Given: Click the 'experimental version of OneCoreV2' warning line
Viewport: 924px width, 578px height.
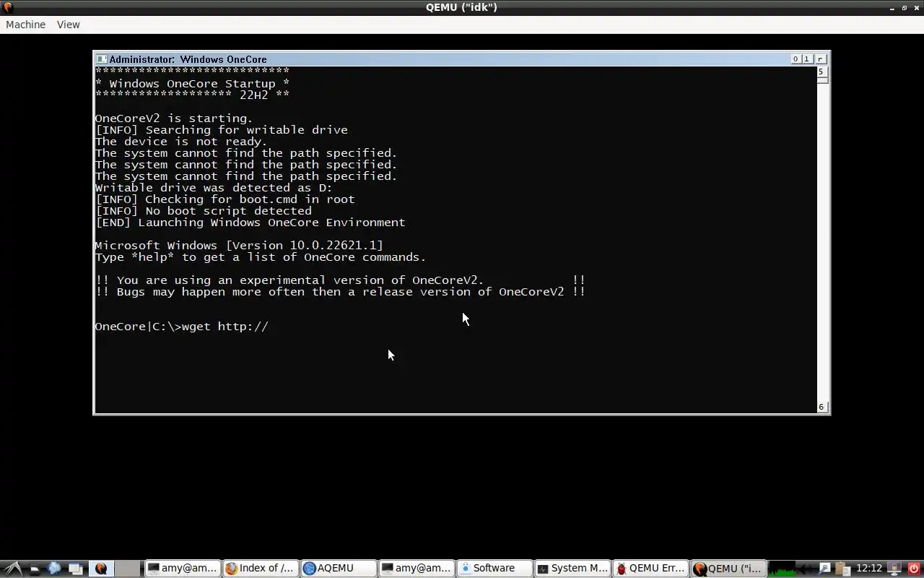Looking at the screenshot, I should pyautogui.click(x=340, y=280).
